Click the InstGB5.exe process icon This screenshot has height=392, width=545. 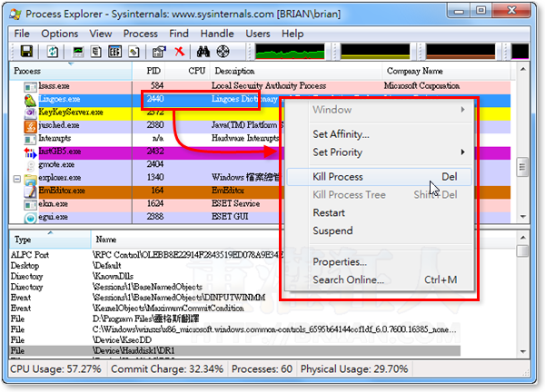[30, 152]
